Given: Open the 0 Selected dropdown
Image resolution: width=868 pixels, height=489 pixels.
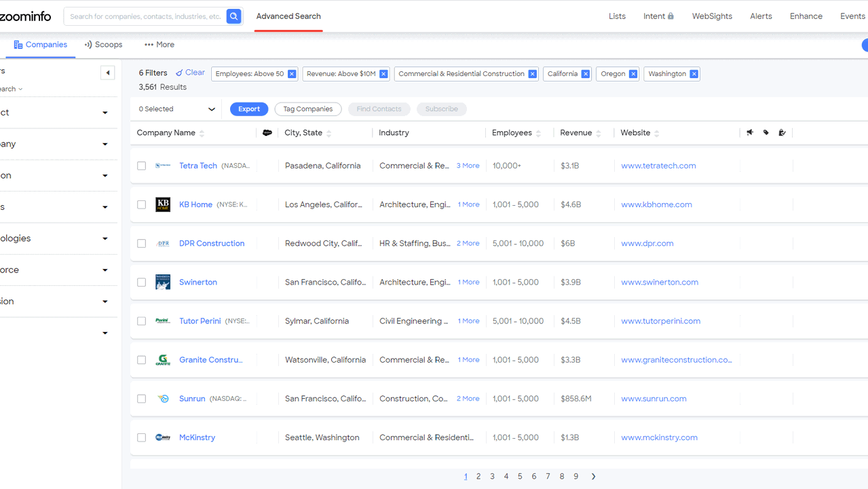Looking at the screenshot, I should (176, 109).
